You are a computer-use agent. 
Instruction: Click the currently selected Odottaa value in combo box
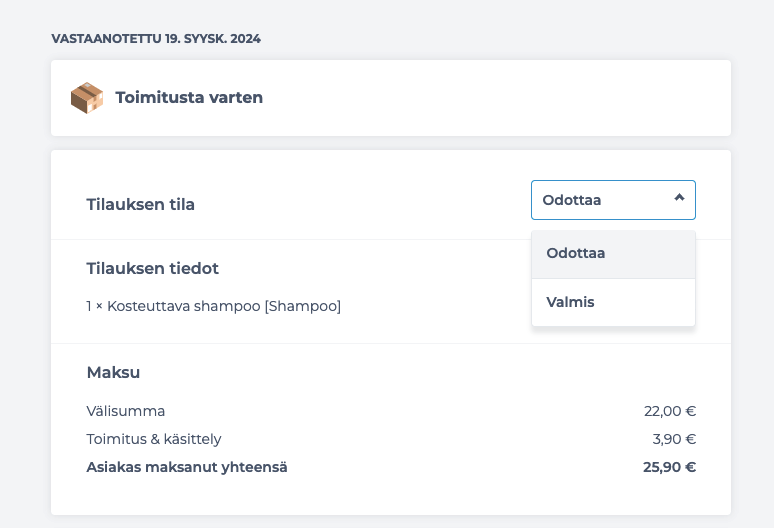coord(572,200)
